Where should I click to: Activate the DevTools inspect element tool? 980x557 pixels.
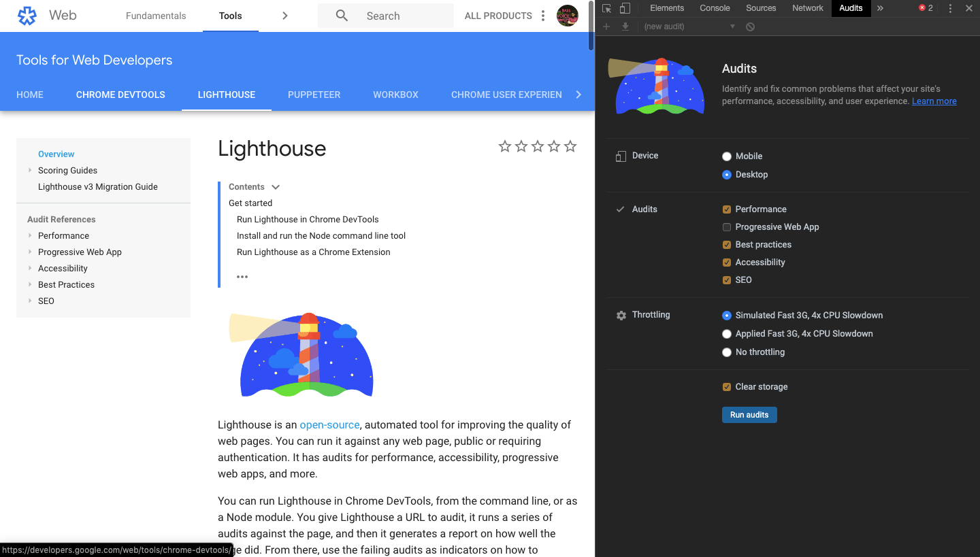607,8
